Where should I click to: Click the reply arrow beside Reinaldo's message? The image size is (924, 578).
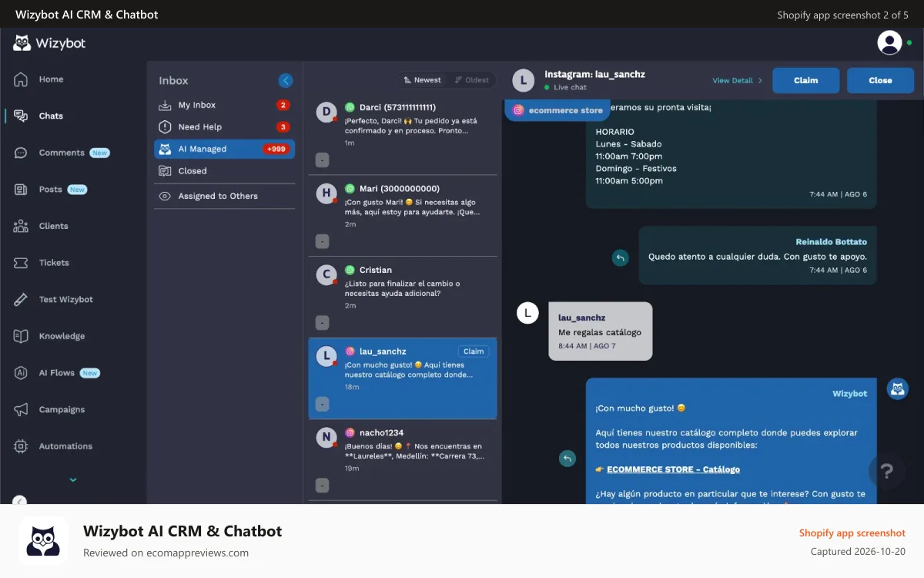(620, 258)
